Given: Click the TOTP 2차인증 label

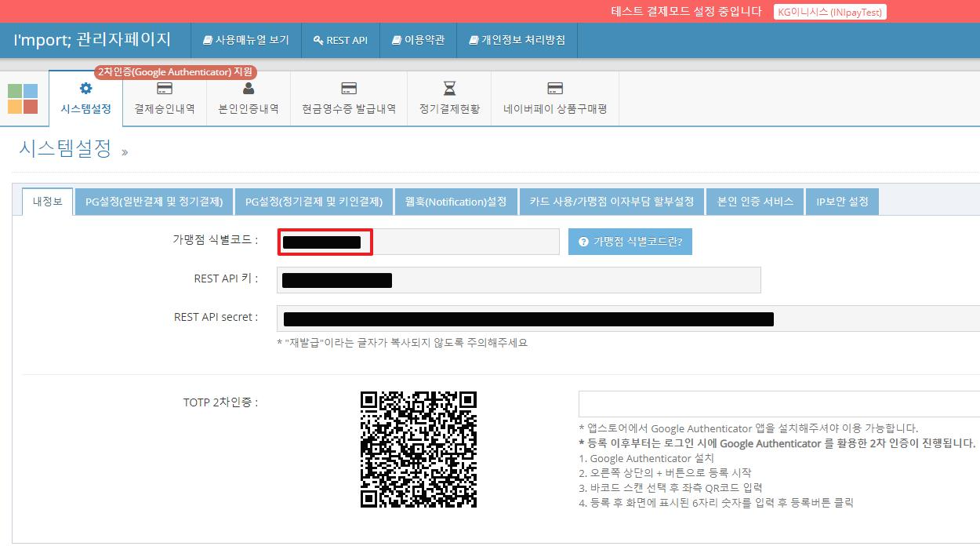Looking at the screenshot, I should [x=220, y=402].
